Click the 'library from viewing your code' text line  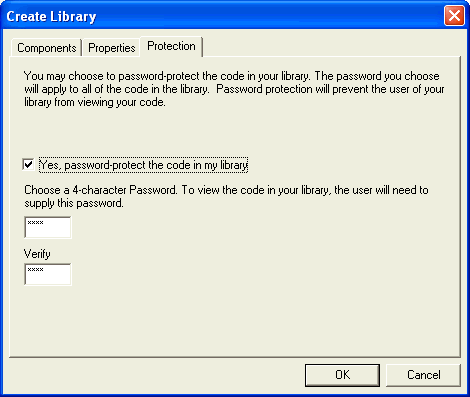click(x=95, y=102)
